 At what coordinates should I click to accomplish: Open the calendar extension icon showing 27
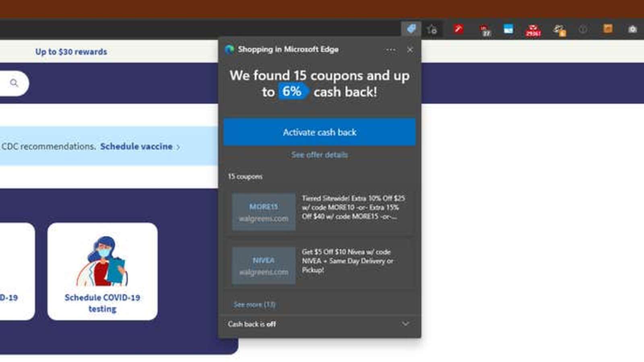point(485,30)
